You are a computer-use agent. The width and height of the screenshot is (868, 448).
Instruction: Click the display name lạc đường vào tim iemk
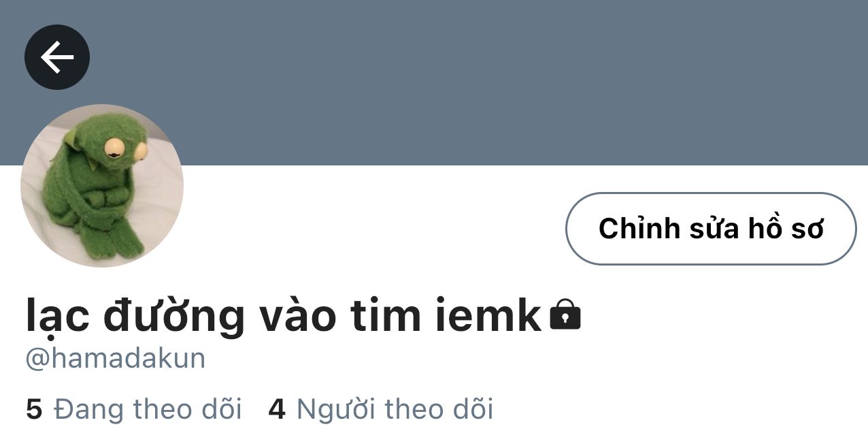pos(284,316)
